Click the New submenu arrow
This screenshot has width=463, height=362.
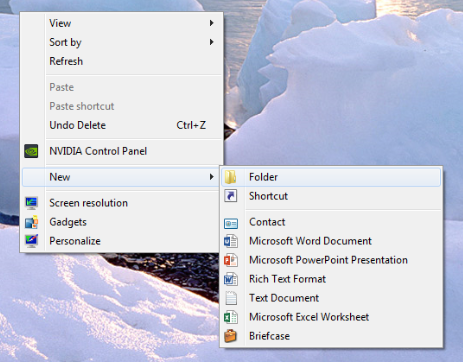211,177
